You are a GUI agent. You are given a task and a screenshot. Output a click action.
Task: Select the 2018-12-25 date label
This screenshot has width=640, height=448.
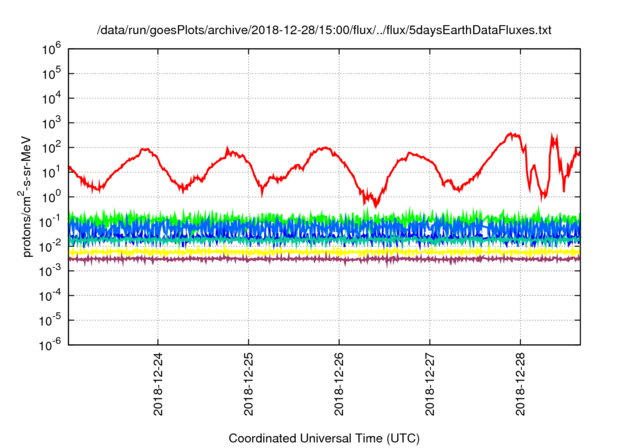click(x=249, y=384)
